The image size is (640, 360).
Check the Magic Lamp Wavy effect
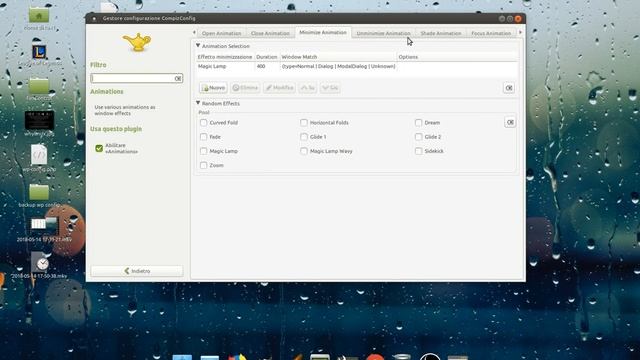click(304, 151)
